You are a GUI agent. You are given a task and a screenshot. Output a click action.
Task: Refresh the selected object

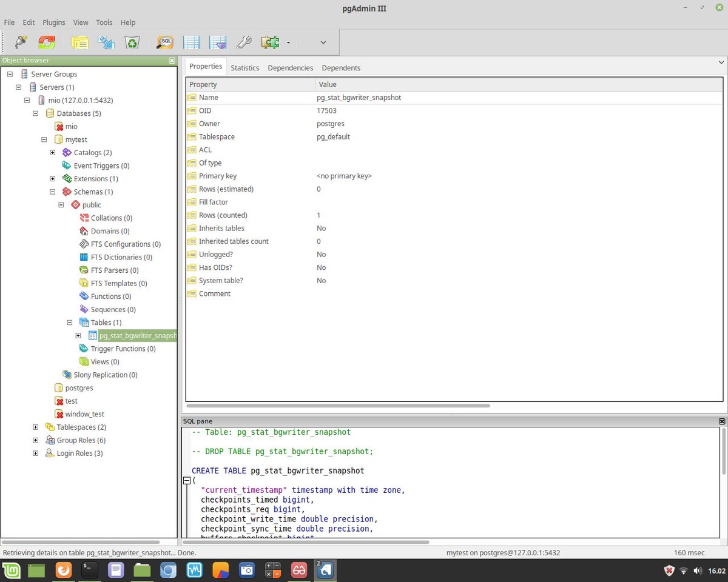(x=47, y=42)
